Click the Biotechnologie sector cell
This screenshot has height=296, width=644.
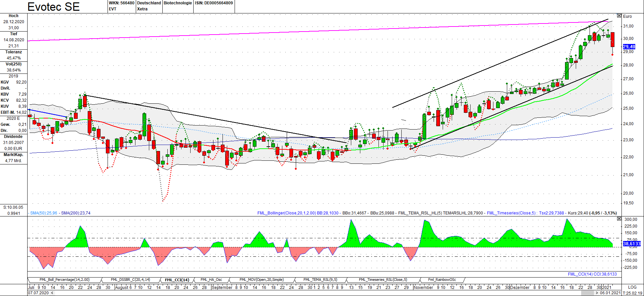(178, 3)
